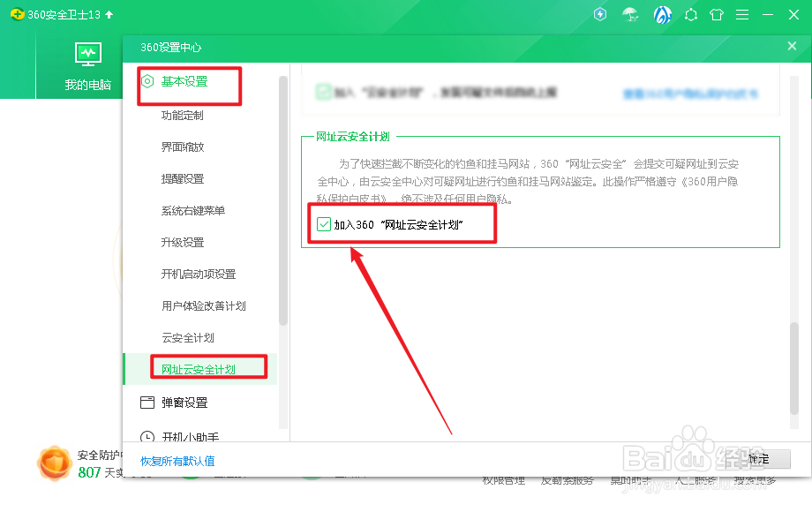Toggle the blurred 加入云安全计划 checkbox
The width and height of the screenshot is (812, 512).
pyautogui.click(x=324, y=92)
